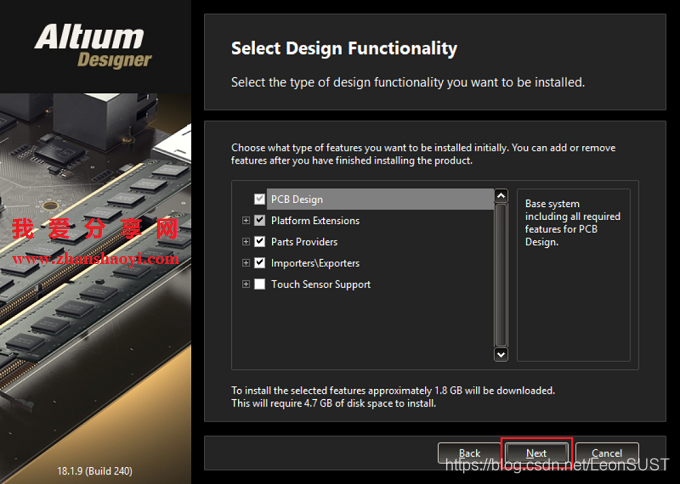Select the PCB Design feature row
Screen dimensions: 680x484
click(296, 199)
